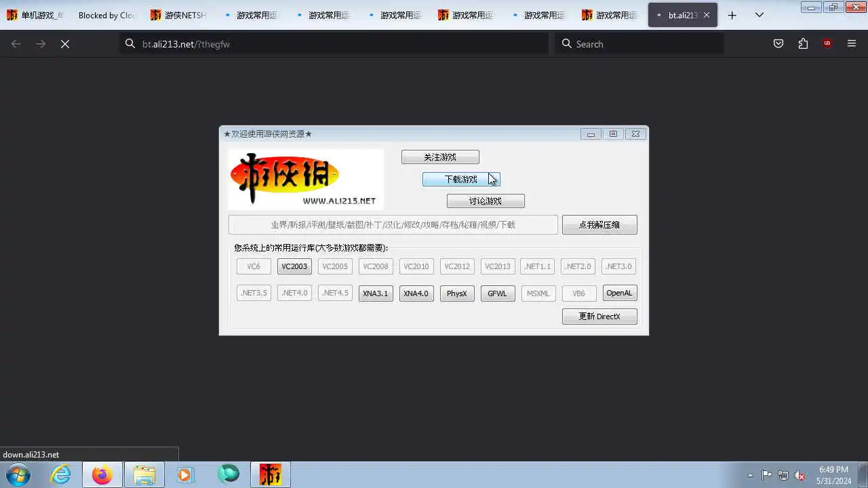Viewport: 868px width, 488px height.
Task: Stop loading the page with the X icon
Action: coord(65,43)
